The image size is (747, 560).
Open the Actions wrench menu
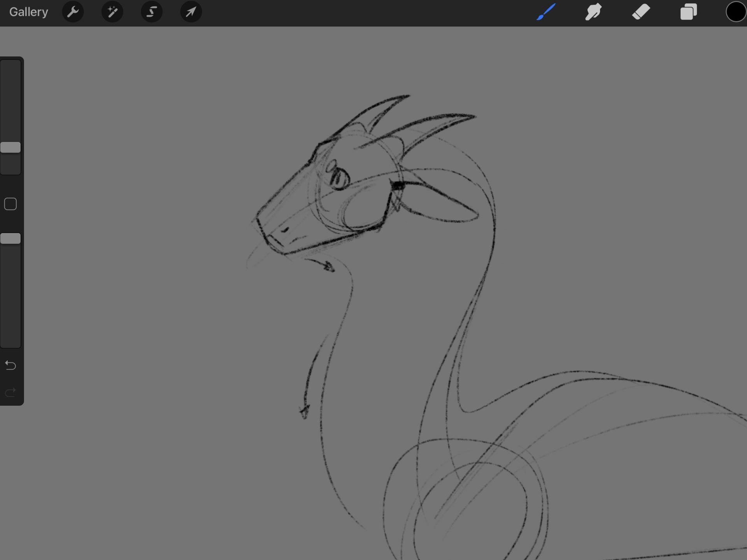point(73,12)
